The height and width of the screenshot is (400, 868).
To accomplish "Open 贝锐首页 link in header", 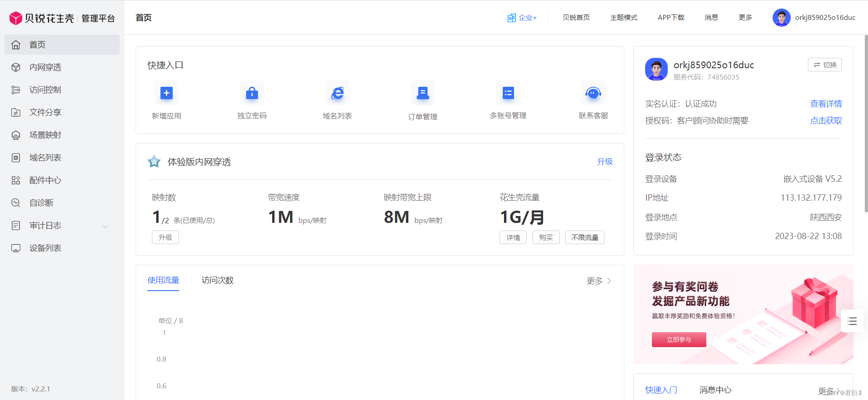I will pos(576,18).
